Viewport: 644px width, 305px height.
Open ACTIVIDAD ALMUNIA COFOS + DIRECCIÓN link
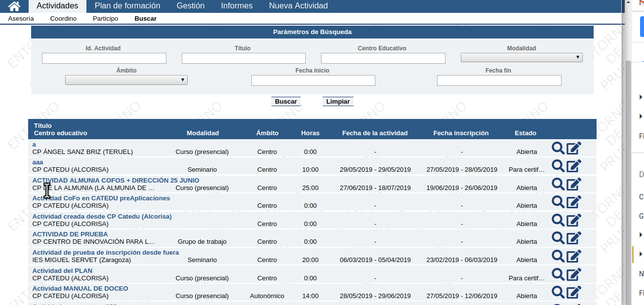tap(116, 181)
